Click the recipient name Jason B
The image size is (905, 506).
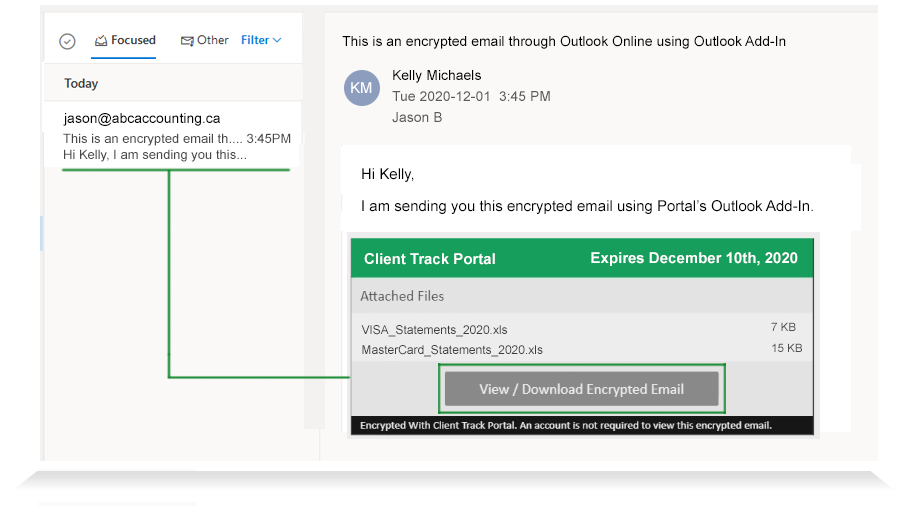(x=417, y=117)
